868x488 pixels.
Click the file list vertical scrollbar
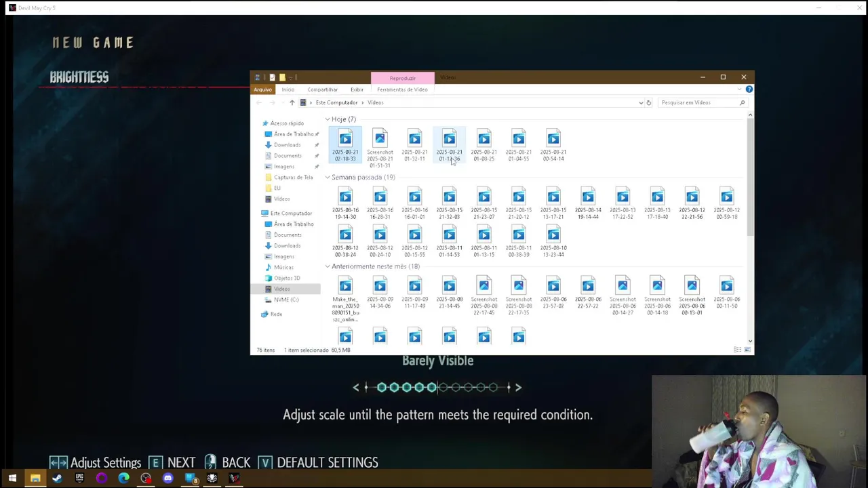(749, 179)
